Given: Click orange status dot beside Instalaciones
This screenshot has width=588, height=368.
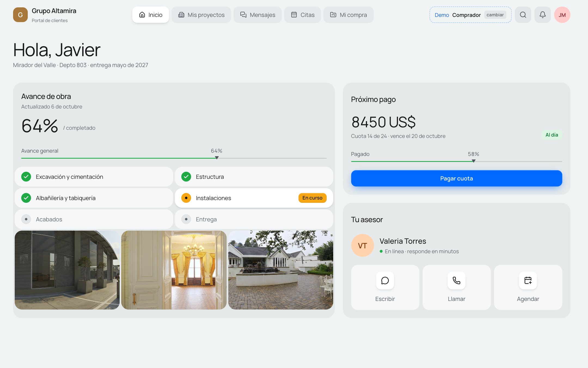Looking at the screenshot, I should point(186,198).
